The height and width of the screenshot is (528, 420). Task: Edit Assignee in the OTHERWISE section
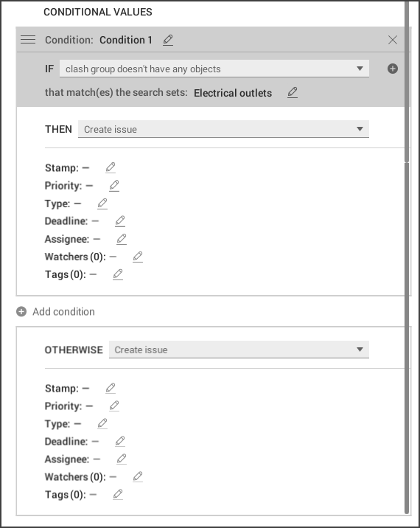coord(121,459)
